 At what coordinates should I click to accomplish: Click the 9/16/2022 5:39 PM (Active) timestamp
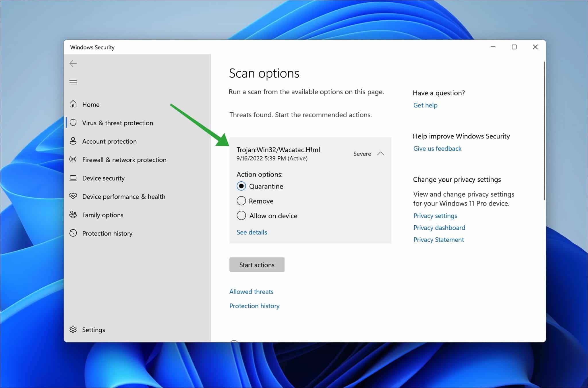coord(272,158)
